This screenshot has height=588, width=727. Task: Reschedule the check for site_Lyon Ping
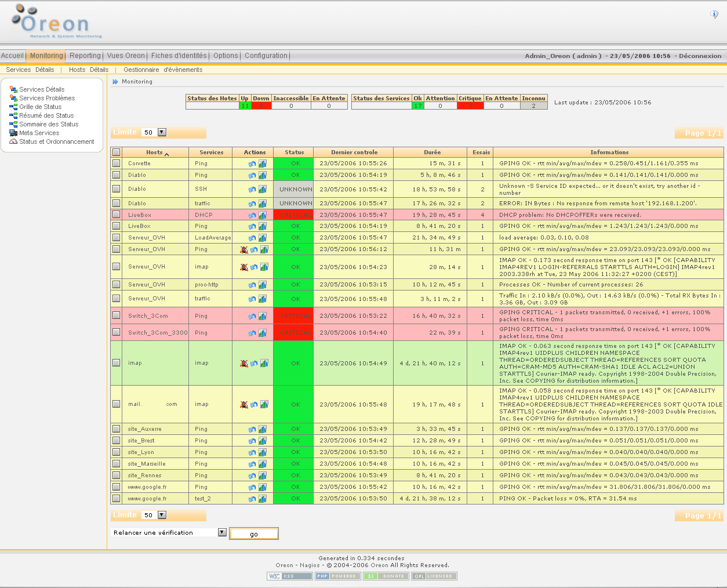(x=252, y=452)
